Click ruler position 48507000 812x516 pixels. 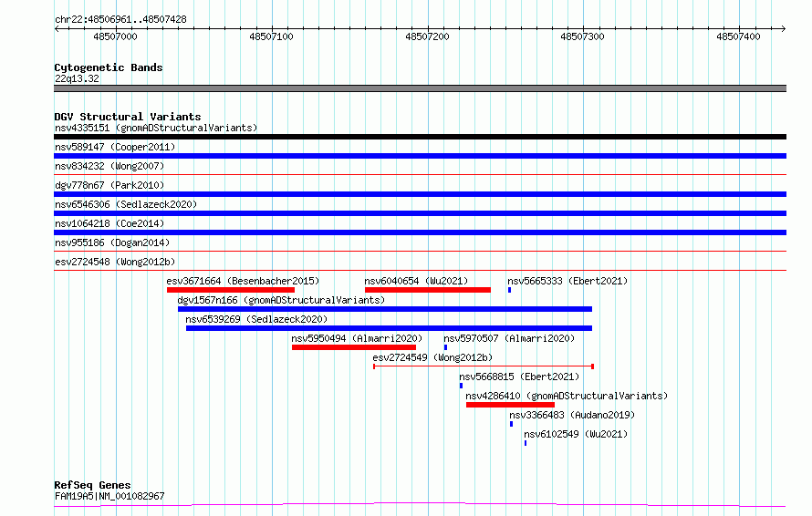[x=116, y=36]
